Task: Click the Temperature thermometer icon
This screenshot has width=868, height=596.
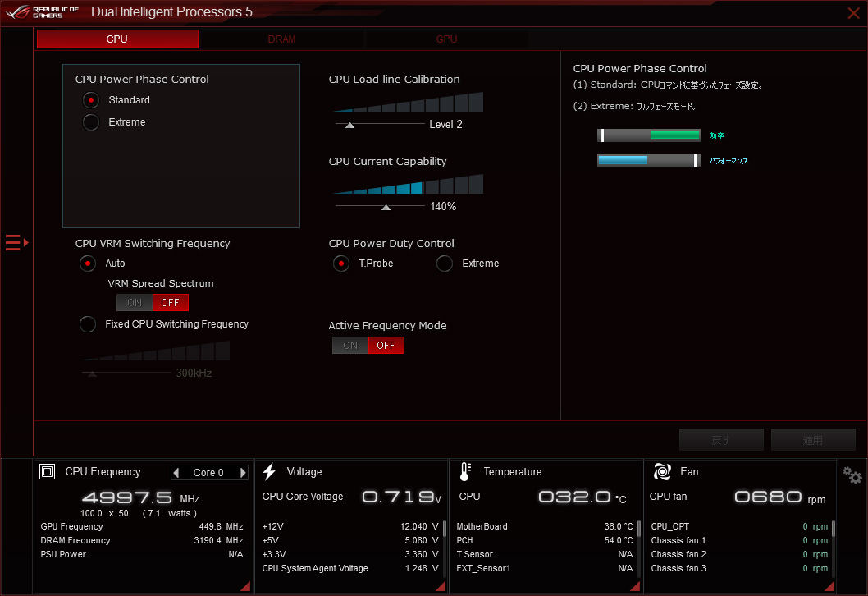Action: pos(465,471)
